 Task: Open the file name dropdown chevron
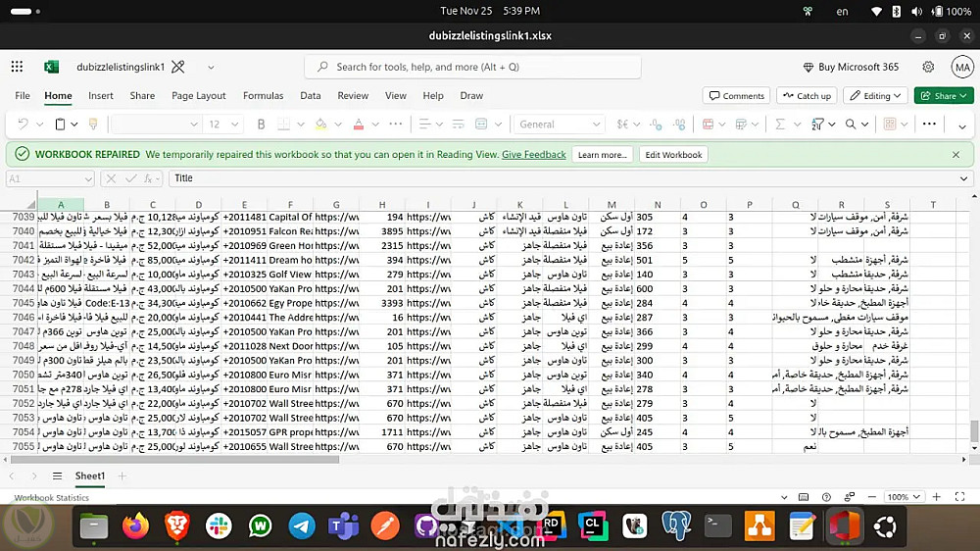[x=211, y=67]
